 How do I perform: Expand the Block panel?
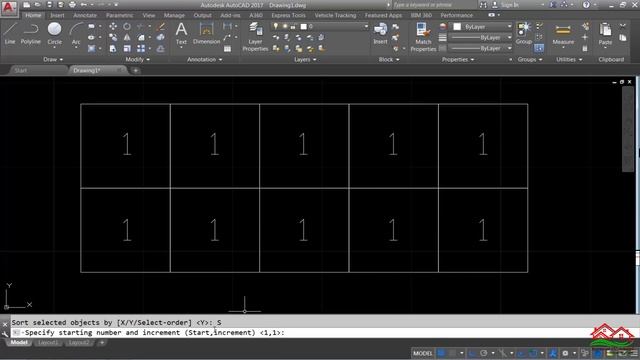point(389,60)
